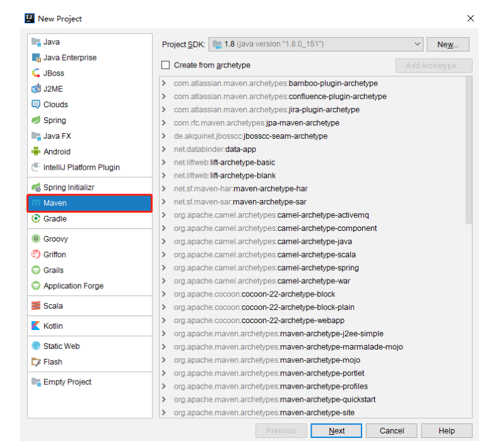This screenshot has width=494, height=448.
Task: Click the Grails icon
Action: pos(36,270)
